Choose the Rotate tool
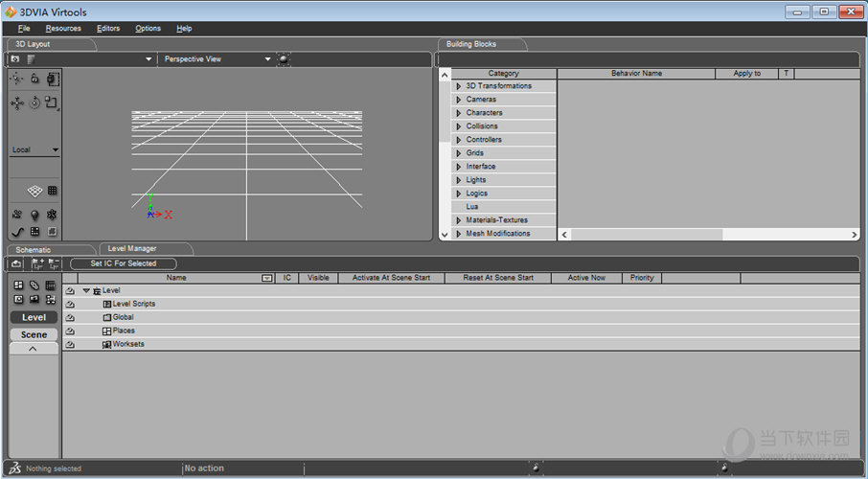 [x=34, y=103]
